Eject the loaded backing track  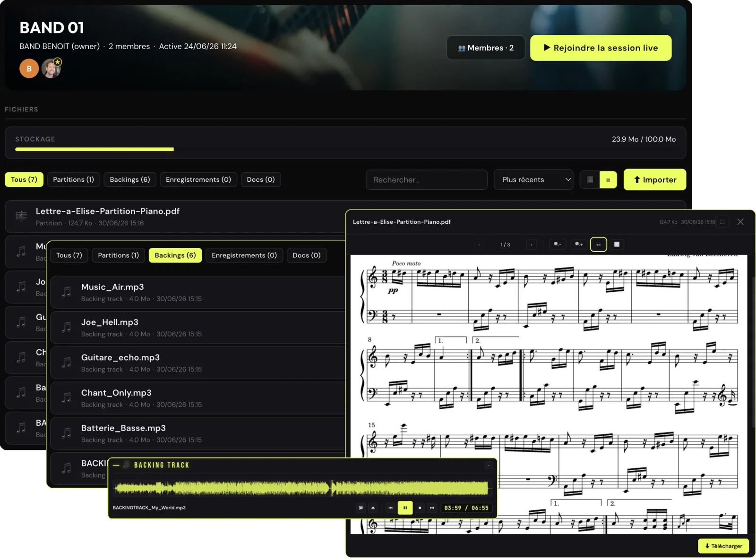pyautogui.click(x=373, y=508)
